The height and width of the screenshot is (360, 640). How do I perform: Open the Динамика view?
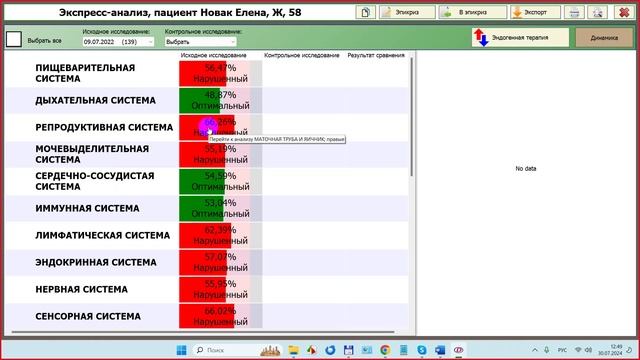[x=604, y=38]
